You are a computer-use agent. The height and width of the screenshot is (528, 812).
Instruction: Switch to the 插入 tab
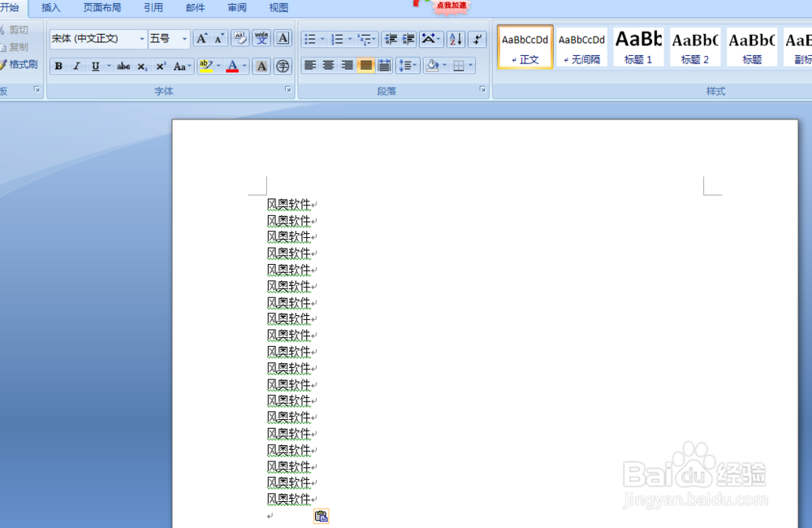(50, 8)
